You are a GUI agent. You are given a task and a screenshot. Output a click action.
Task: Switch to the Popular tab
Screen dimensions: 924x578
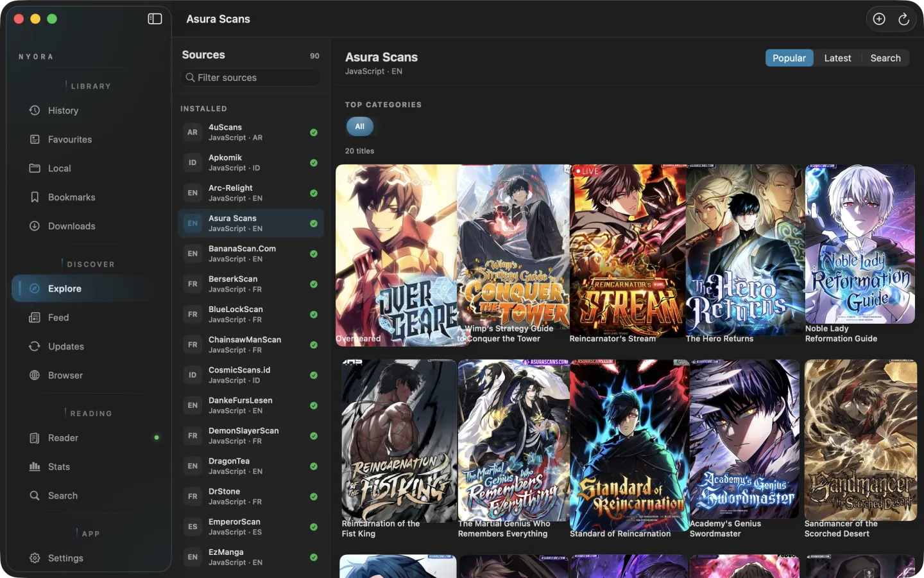pyautogui.click(x=789, y=58)
